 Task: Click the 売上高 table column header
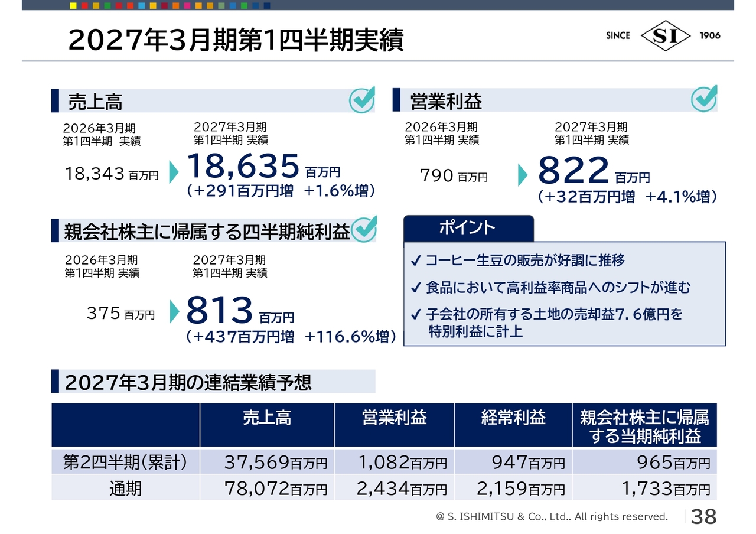267,425
